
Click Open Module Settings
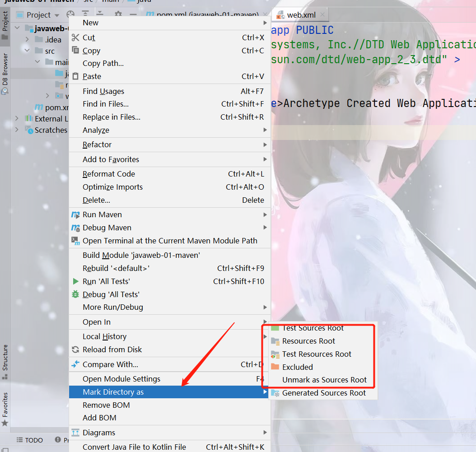point(169,379)
